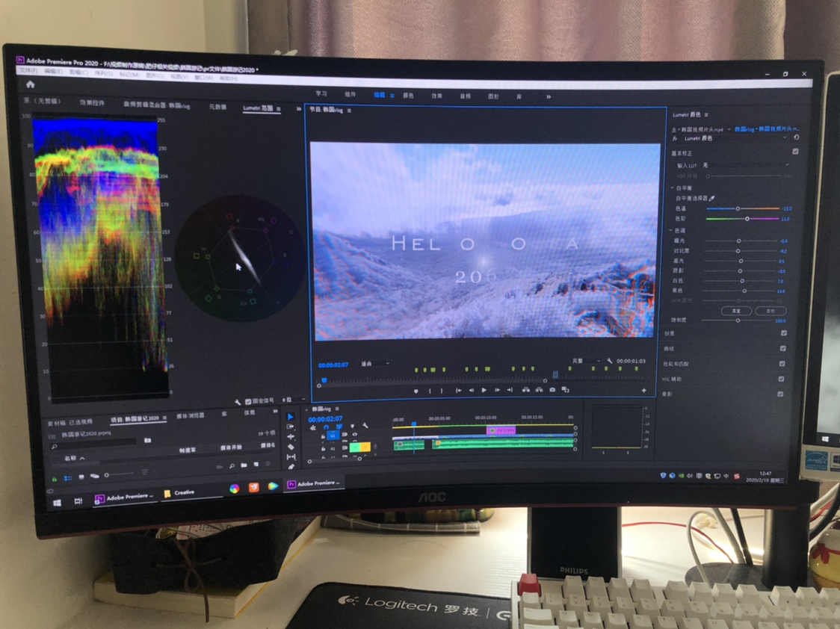Switch to the 效果控件 tab
The height and width of the screenshot is (629, 840).
(x=93, y=103)
